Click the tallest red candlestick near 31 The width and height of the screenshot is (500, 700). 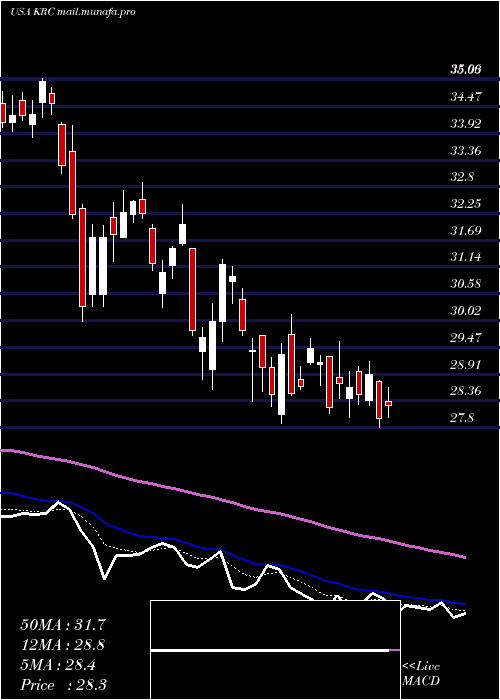tap(83, 258)
